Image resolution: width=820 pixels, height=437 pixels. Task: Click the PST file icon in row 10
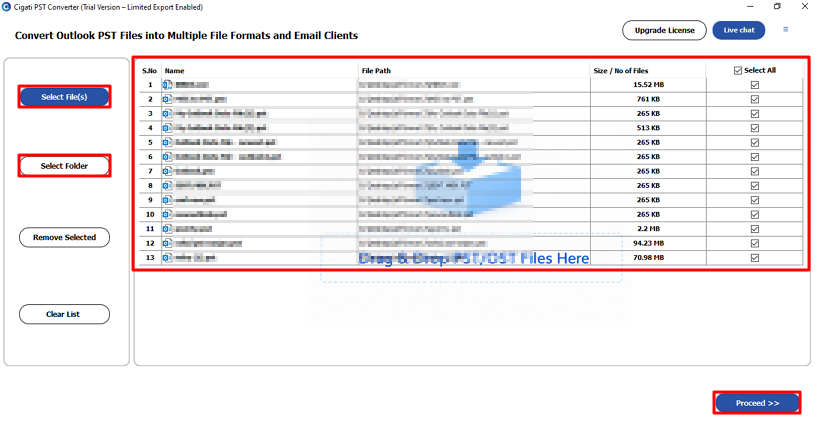click(167, 214)
